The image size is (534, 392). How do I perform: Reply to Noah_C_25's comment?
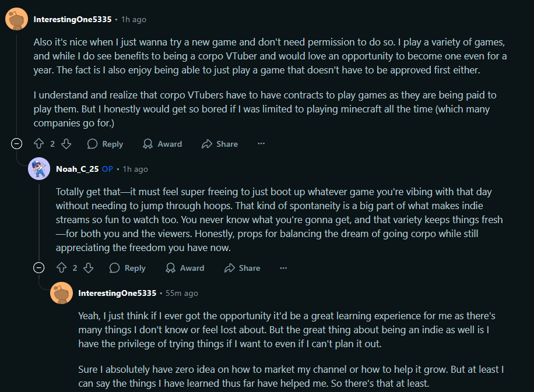point(127,268)
